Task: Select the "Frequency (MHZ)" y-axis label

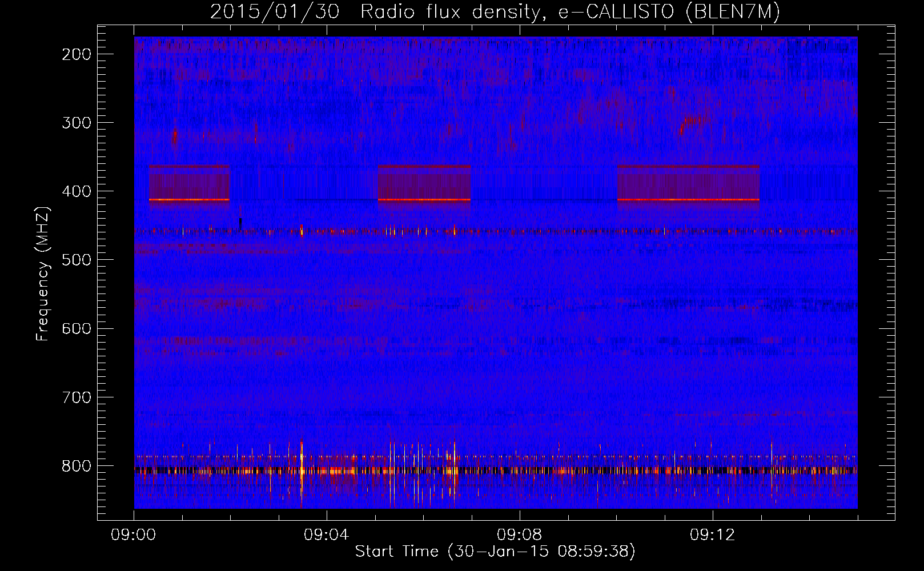Action: pyautogui.click(x=43, y=274)
